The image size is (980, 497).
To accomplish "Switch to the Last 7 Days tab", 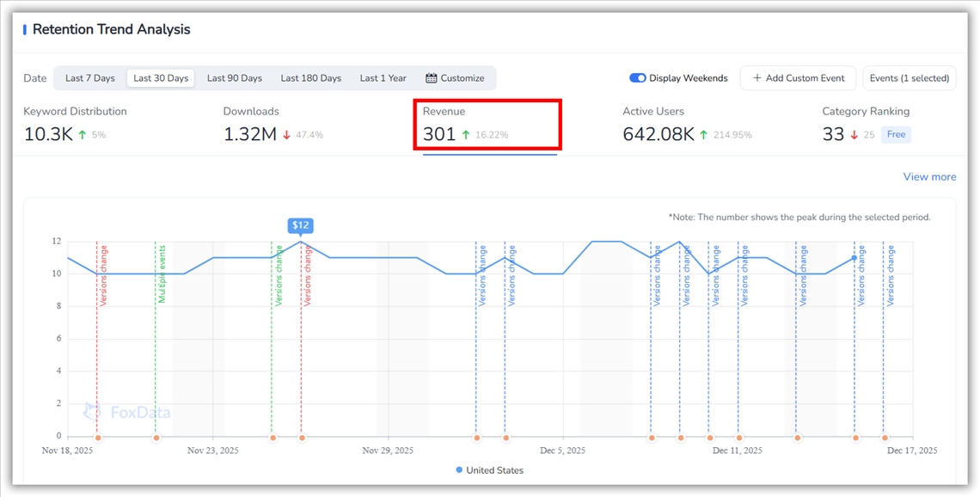I will click(x=89, y=77).
